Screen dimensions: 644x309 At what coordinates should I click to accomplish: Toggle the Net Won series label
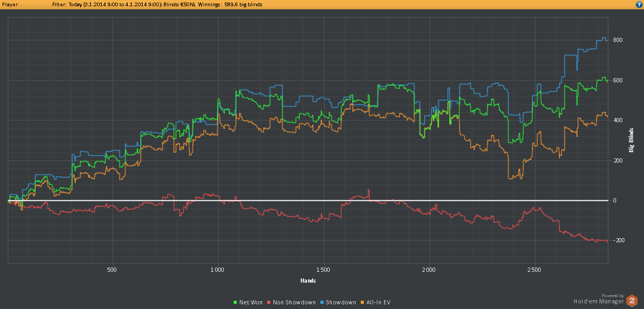pos(251,302)
